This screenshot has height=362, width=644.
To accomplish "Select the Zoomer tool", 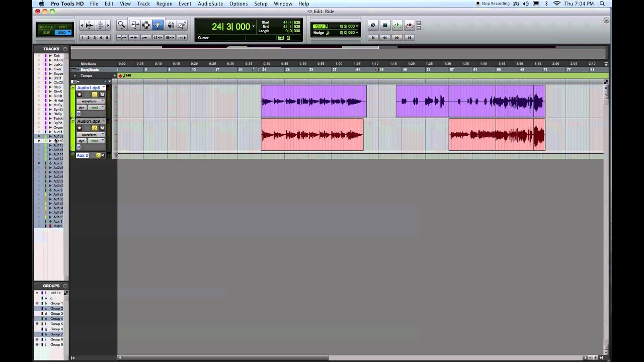I will 121,25.
